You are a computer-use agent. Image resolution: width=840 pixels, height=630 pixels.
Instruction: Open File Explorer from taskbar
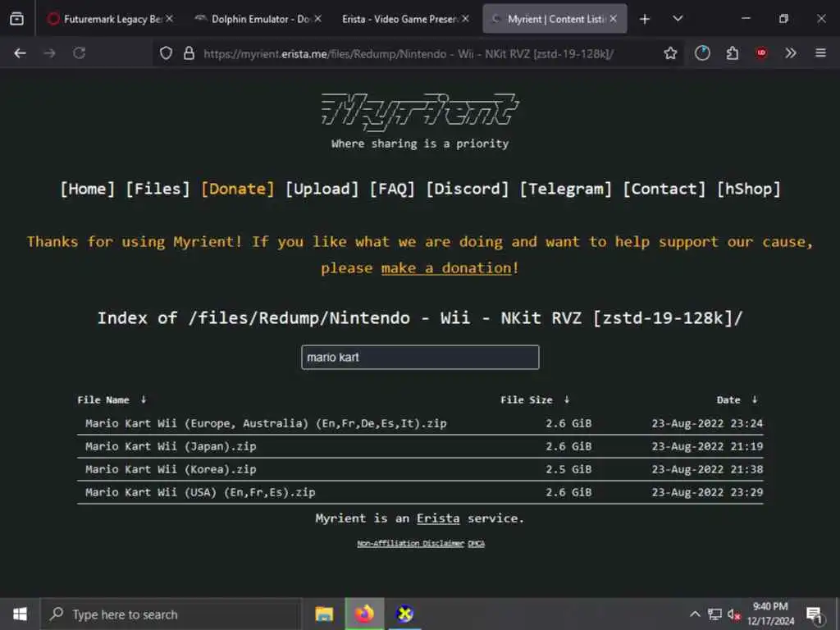(x=324, y=614)
